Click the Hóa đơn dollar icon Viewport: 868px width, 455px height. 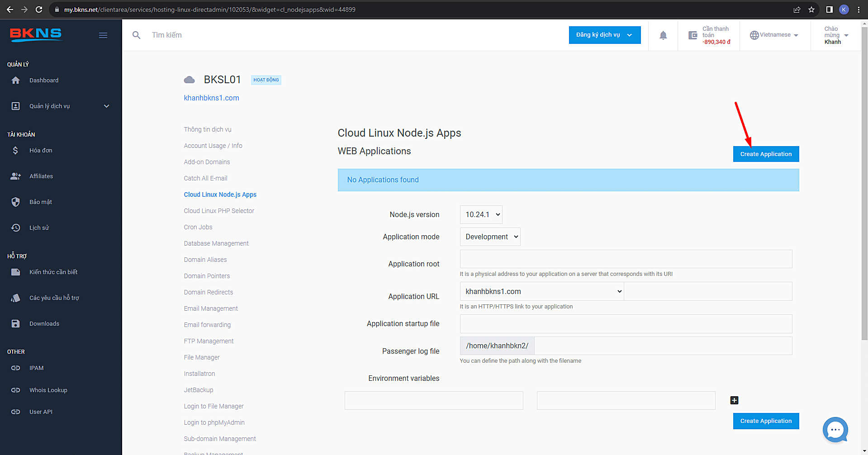15,150
